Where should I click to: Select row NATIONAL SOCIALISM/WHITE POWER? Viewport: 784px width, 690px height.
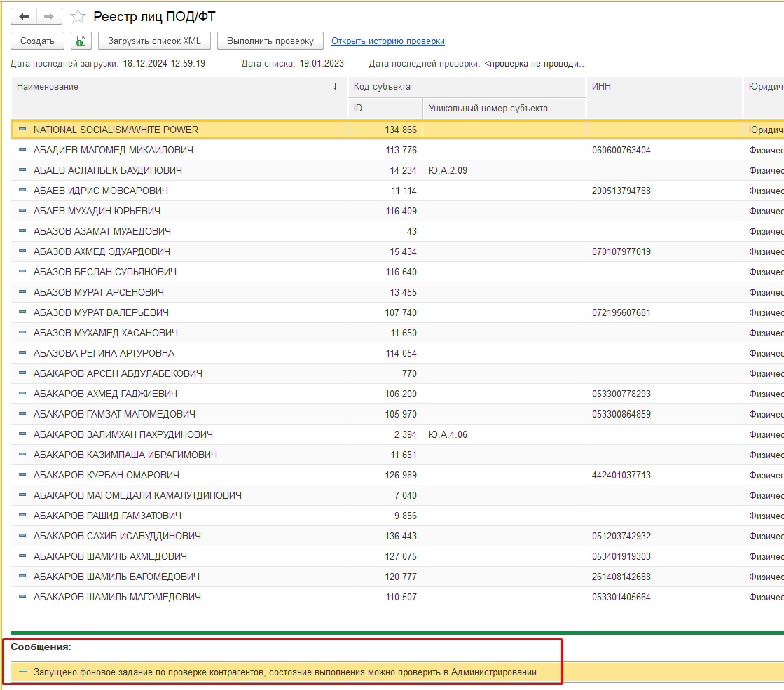point(397,130)
